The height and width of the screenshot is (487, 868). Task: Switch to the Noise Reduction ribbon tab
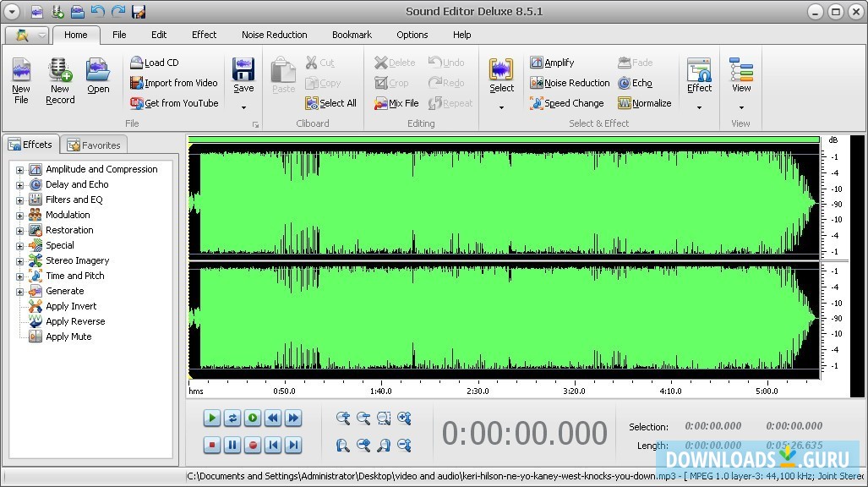274,35
